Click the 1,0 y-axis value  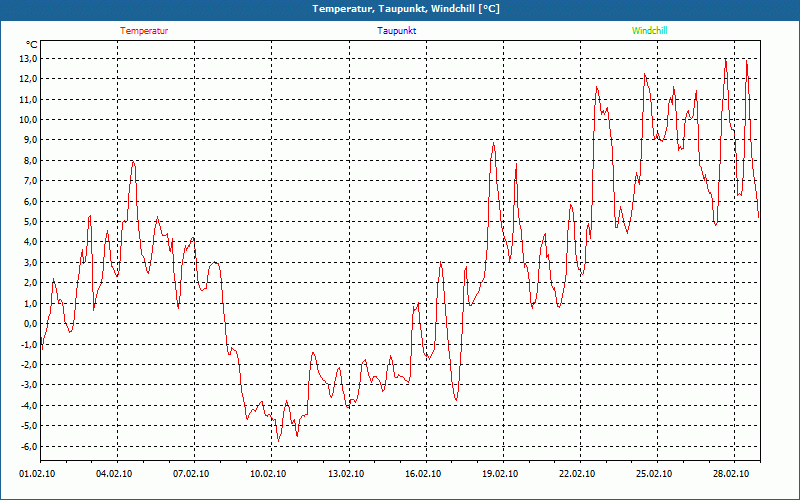point(30,304)
